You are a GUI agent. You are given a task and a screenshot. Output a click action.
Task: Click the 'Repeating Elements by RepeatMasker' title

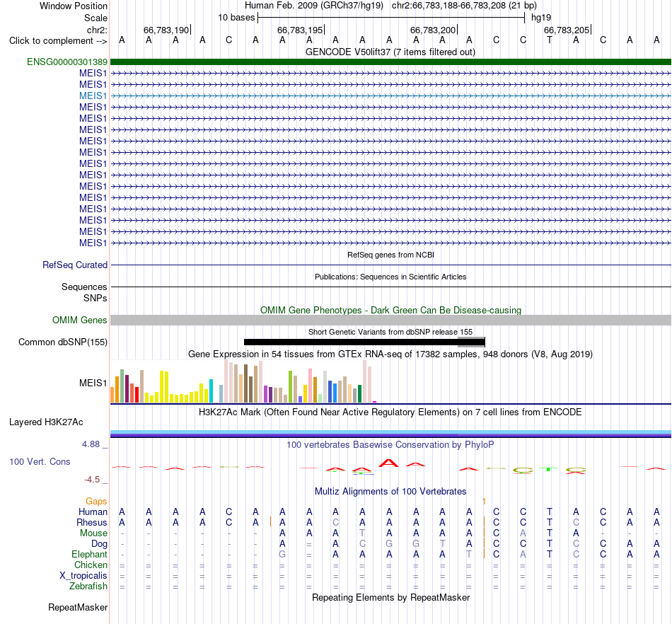click(x=390, y=597)
